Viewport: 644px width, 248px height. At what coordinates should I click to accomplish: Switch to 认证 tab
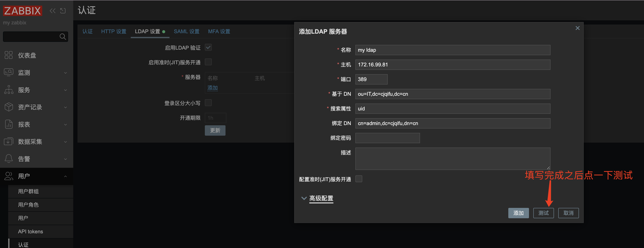tap(87, 31)
